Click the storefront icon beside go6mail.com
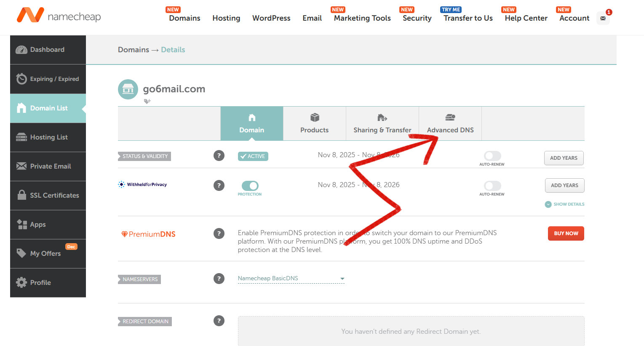The height and width of the screenshot is (346, 644). coord(128,89)
